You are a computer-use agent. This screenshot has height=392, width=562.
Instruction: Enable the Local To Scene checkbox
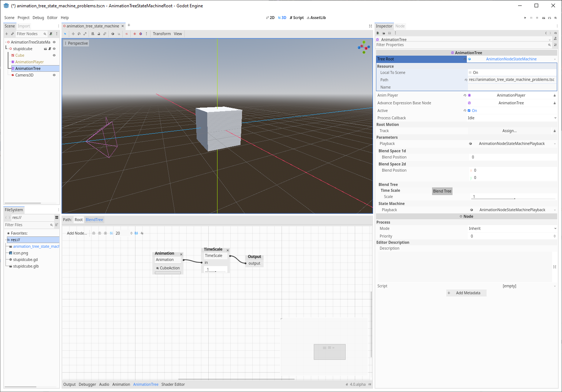[470, 72]
